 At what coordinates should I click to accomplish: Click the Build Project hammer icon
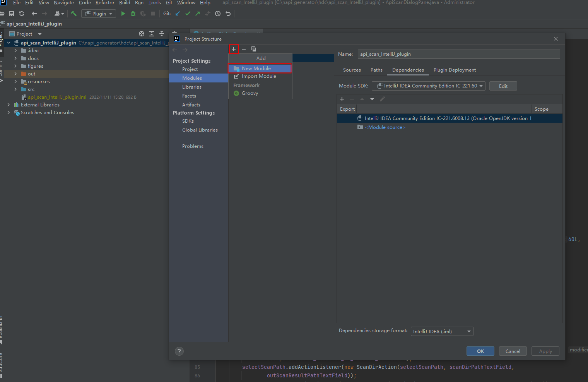73,14
